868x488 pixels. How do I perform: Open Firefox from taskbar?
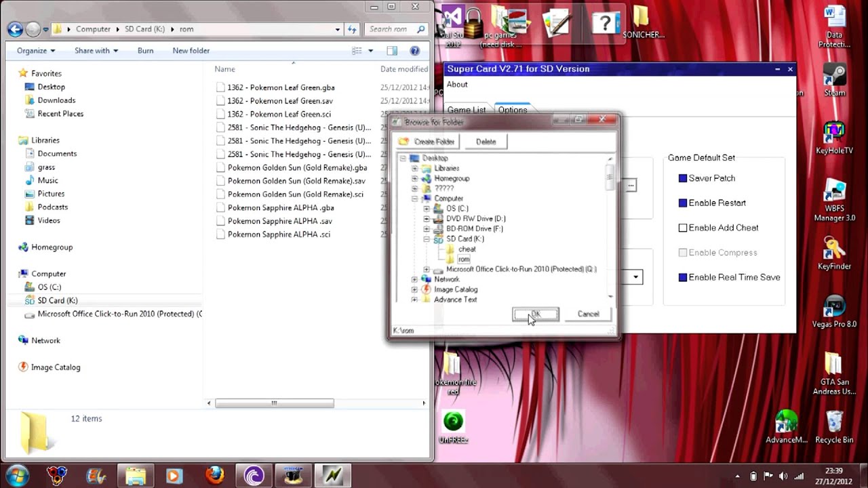click(x=214, y=475)
